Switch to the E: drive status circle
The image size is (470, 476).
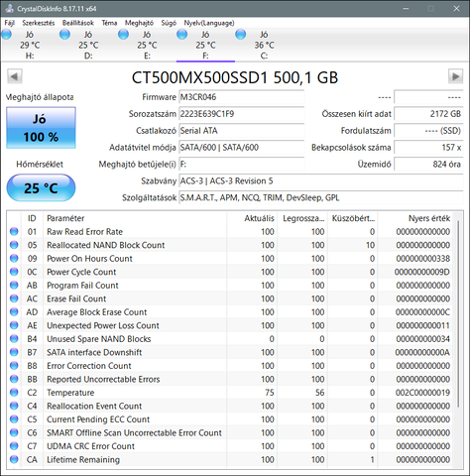click(123, 35)
